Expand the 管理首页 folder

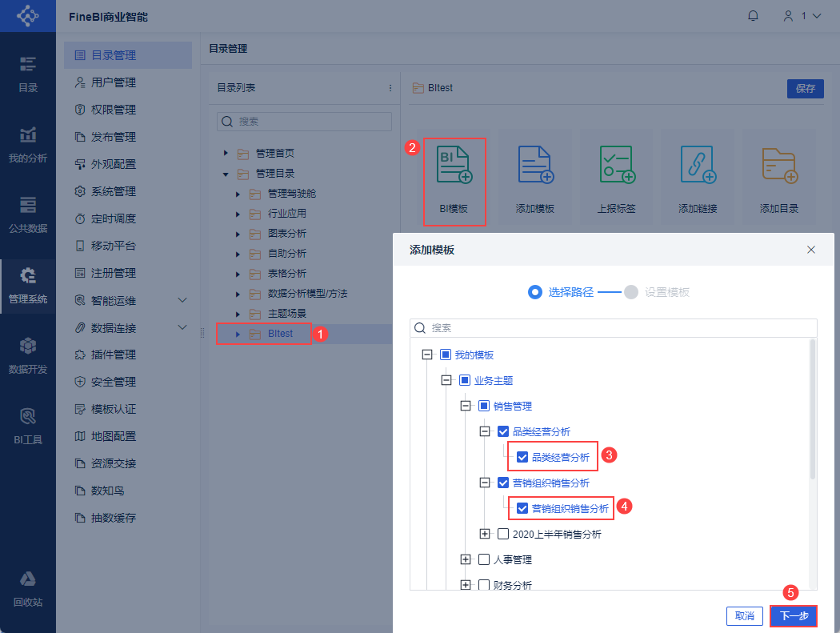tap(226, 154)
